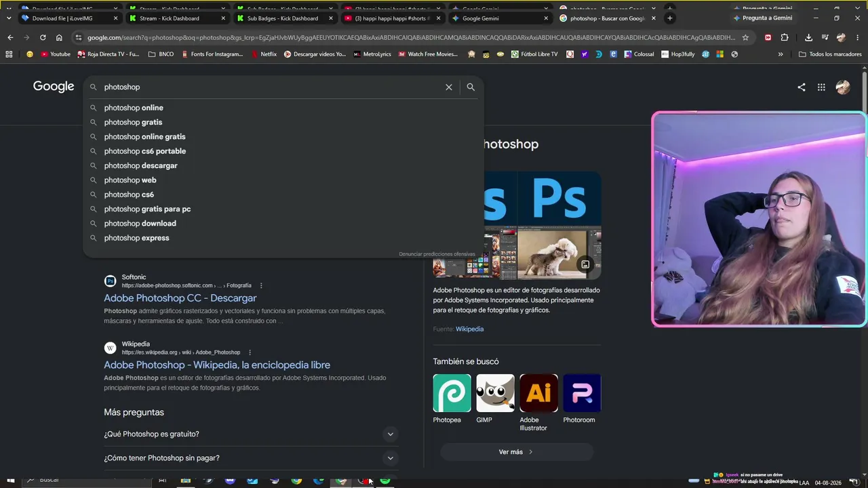Open the Adobe Photoshop Wikipedia result

point(217,365)
